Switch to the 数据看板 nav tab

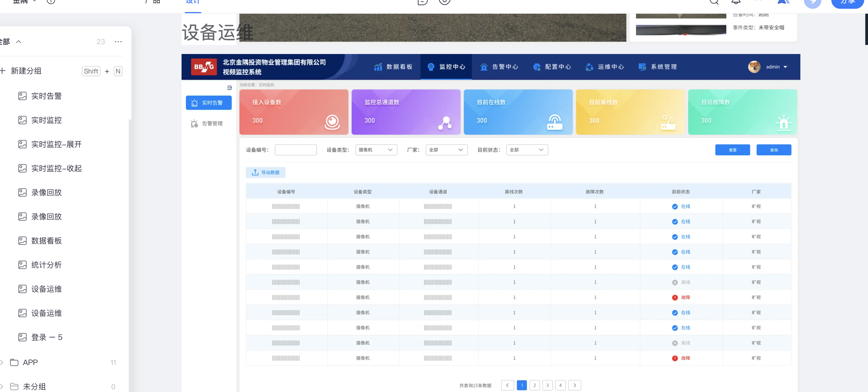(x=393, y=67)
